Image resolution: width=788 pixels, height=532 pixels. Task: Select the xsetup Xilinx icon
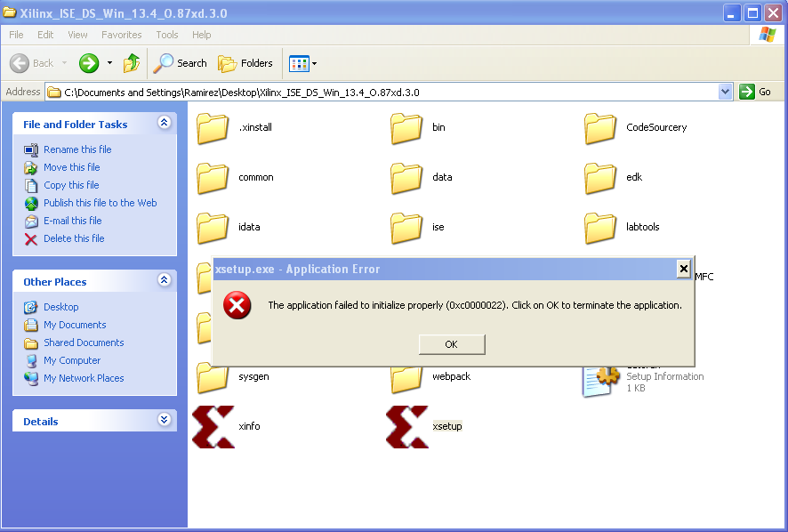pos(407,427)
